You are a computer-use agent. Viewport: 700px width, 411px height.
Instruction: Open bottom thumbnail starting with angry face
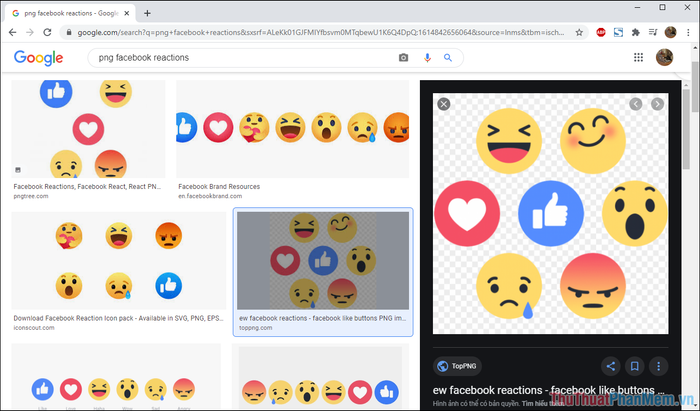click(x=320, y=378)
